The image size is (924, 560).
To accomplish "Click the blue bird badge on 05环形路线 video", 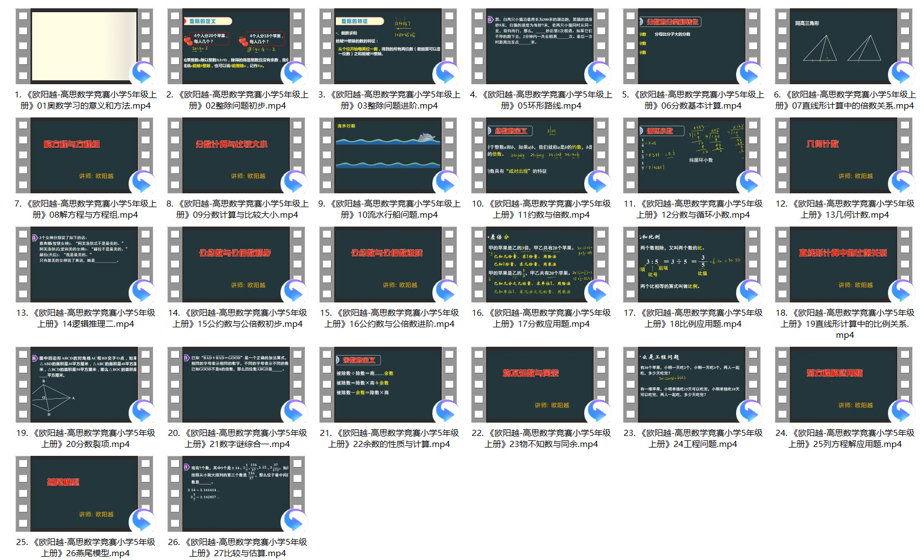I will pyautogui.click(x=598, y=73).
